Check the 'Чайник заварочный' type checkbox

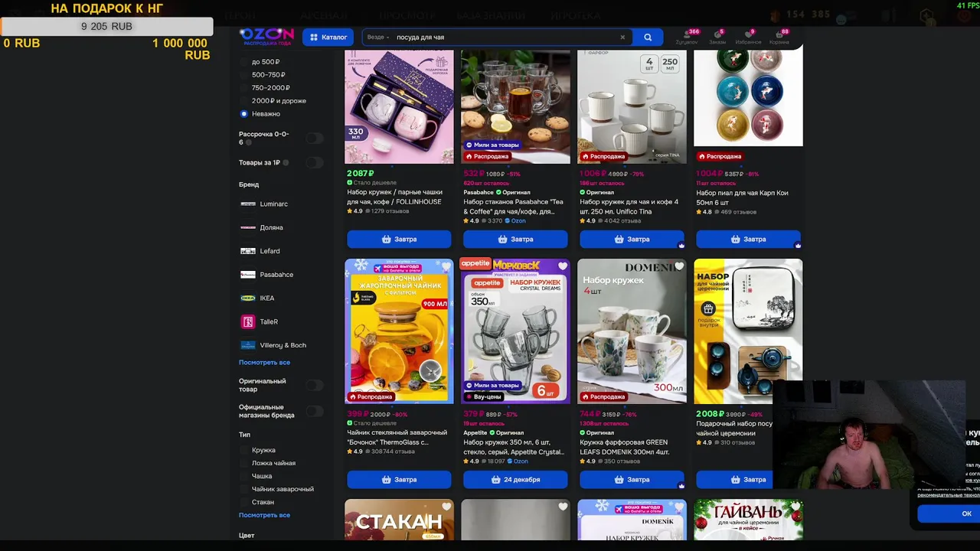click(x=244, y=489)
